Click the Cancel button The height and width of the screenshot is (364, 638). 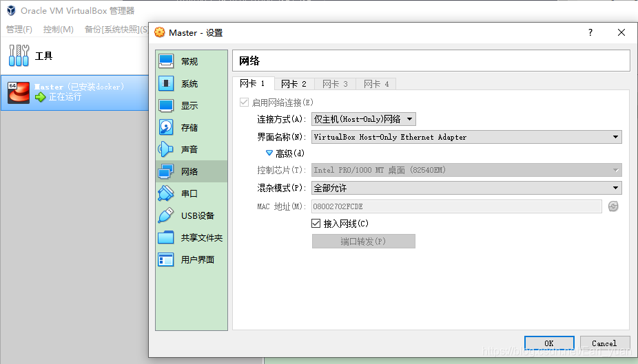click(x=605, y=343)
